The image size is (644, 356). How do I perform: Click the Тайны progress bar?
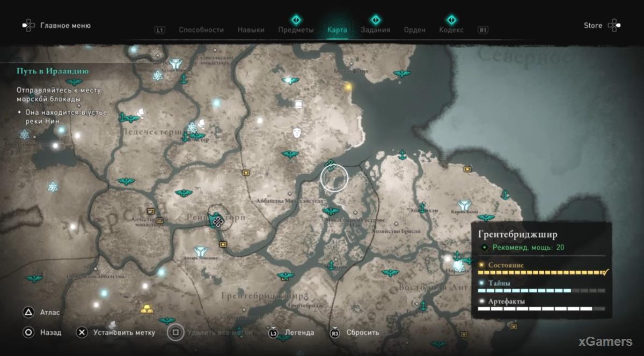click(541, 291)
